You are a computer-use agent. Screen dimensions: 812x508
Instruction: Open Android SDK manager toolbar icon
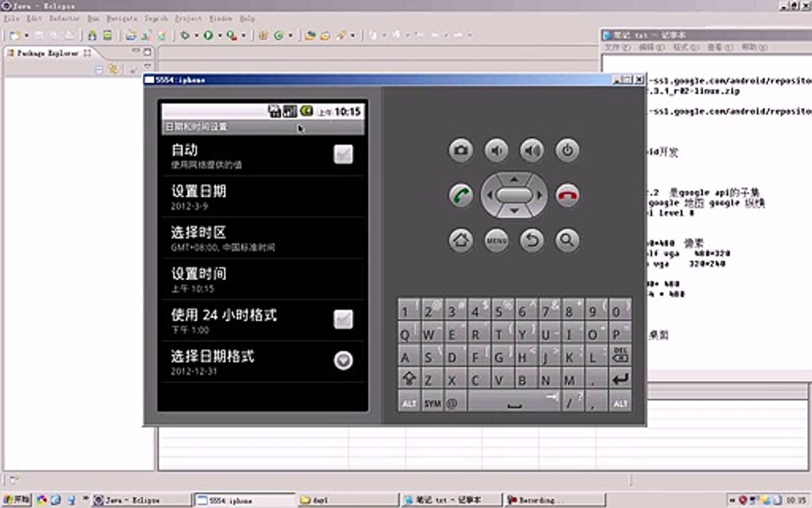92,35
